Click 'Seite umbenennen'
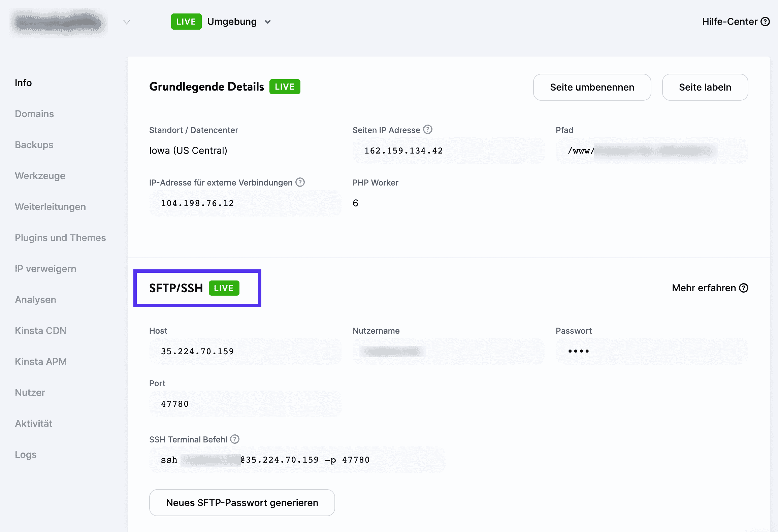This screenshot has height=532, width=778. click(x=592, y=87)
